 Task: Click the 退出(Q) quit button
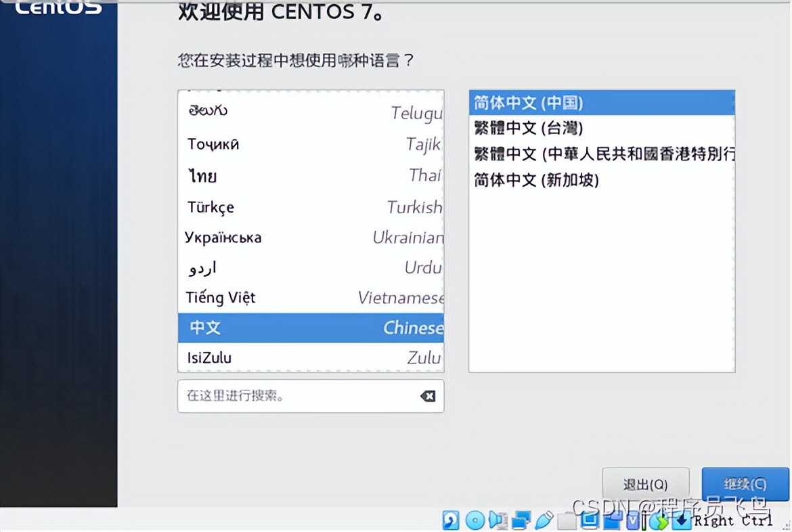click(646, 484)
